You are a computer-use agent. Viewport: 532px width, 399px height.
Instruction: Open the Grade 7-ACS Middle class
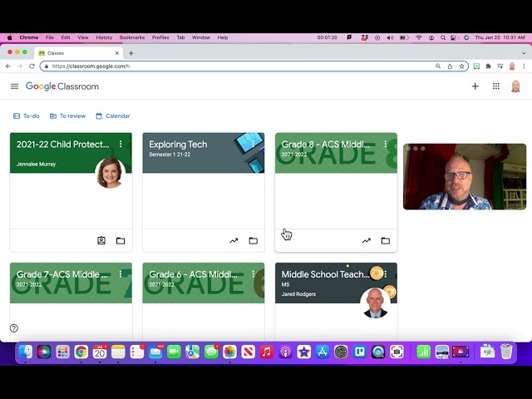coord(62,274)
